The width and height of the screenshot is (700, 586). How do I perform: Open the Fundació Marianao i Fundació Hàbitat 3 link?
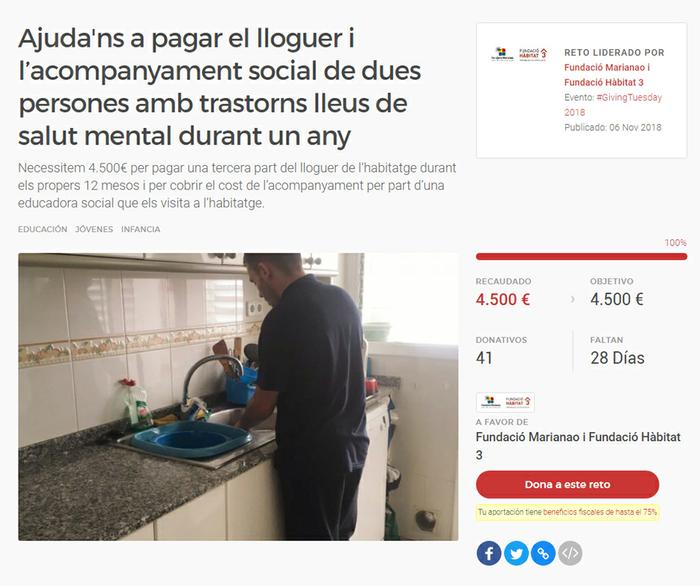pos(607,75)
